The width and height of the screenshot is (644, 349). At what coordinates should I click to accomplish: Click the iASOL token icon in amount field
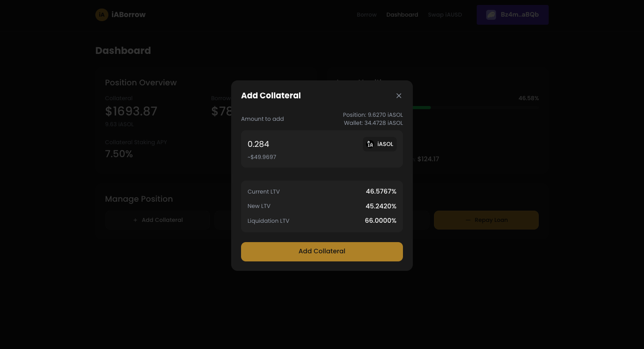point(370,144)
